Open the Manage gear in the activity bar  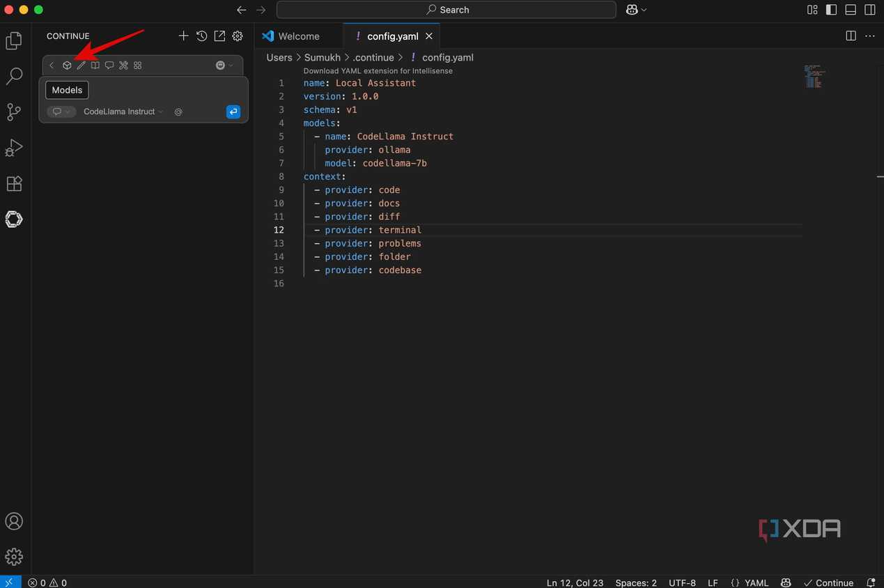[14, 557]
